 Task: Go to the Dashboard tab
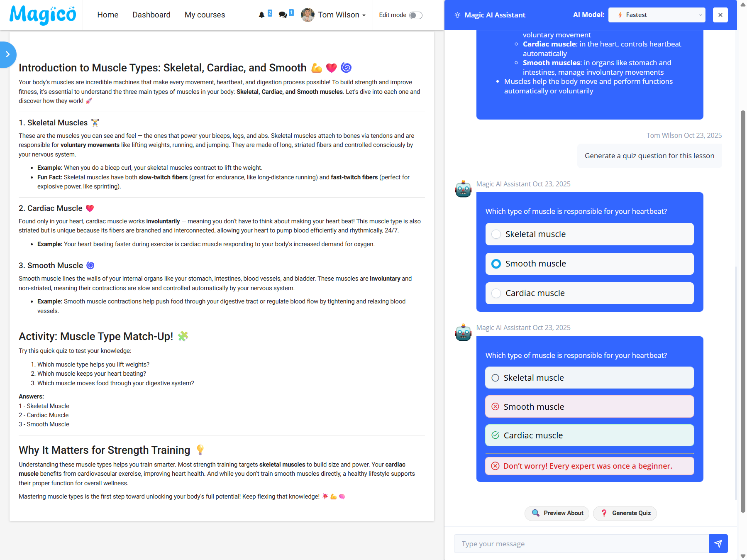tap(151, 15)
